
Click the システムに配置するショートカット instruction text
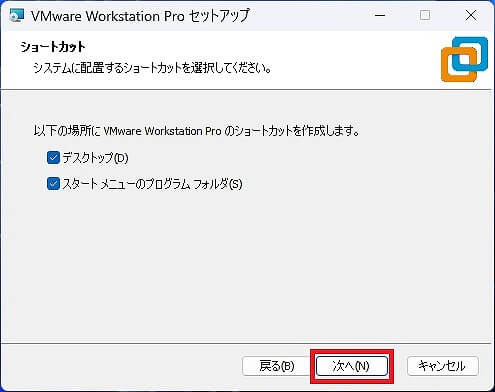tap(153, 68)
